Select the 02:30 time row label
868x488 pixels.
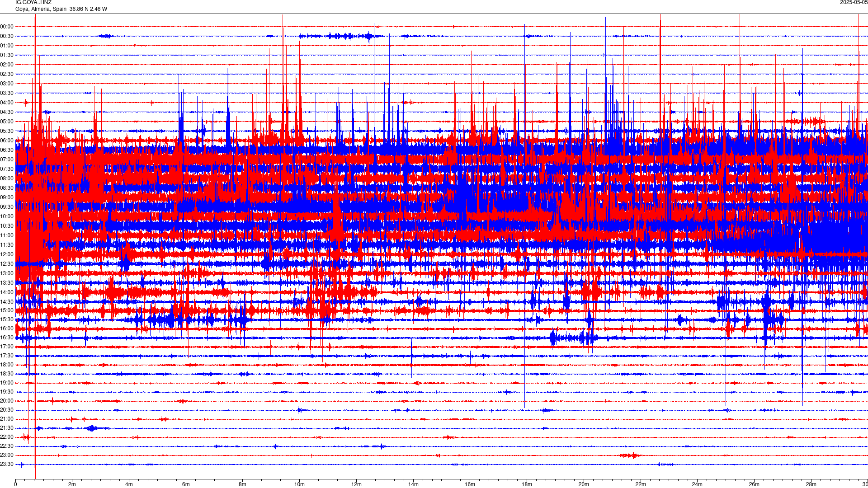(x=7, y=74)
